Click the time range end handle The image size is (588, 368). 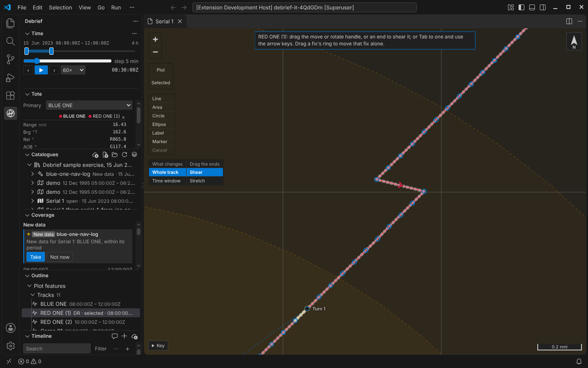[x=51, y=51]
